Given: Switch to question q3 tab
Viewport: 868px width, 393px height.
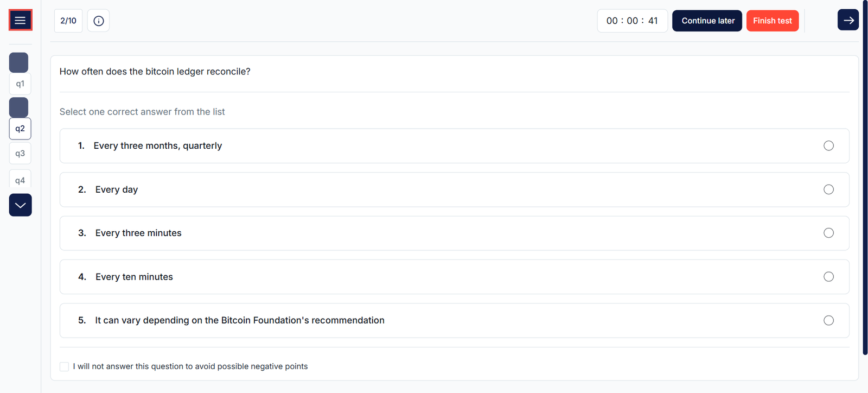Looking at the screenshot, I should click(20, 154).
